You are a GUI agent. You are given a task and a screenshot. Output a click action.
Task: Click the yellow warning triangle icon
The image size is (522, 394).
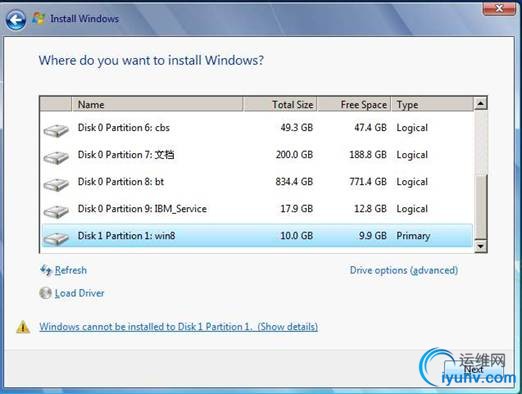pos(23,327)
